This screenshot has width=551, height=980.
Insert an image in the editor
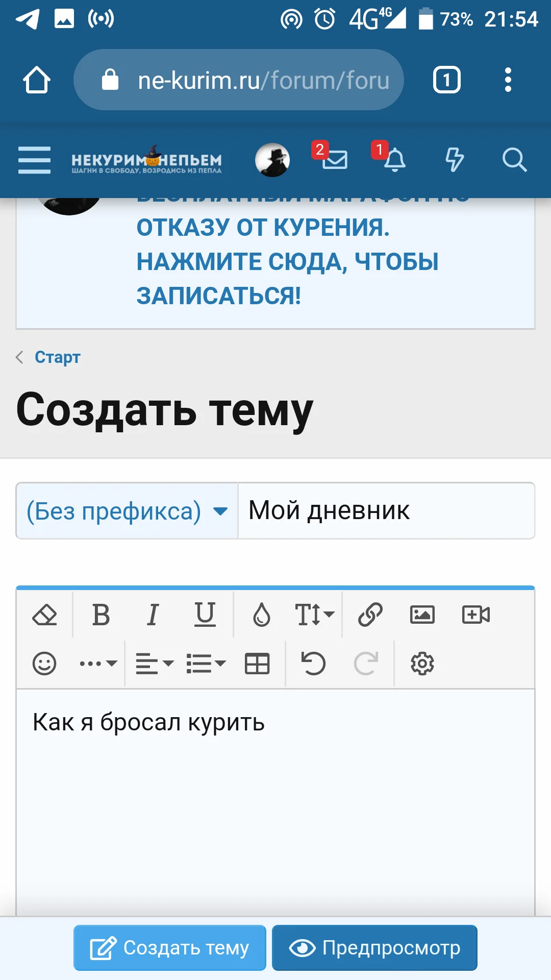[422, 615]
